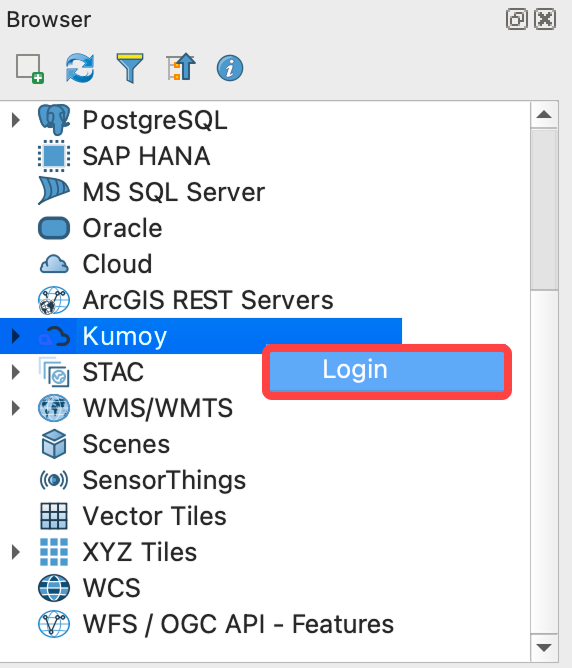Select the STAC entry label
572x668 pixels.
click(113, 372)
